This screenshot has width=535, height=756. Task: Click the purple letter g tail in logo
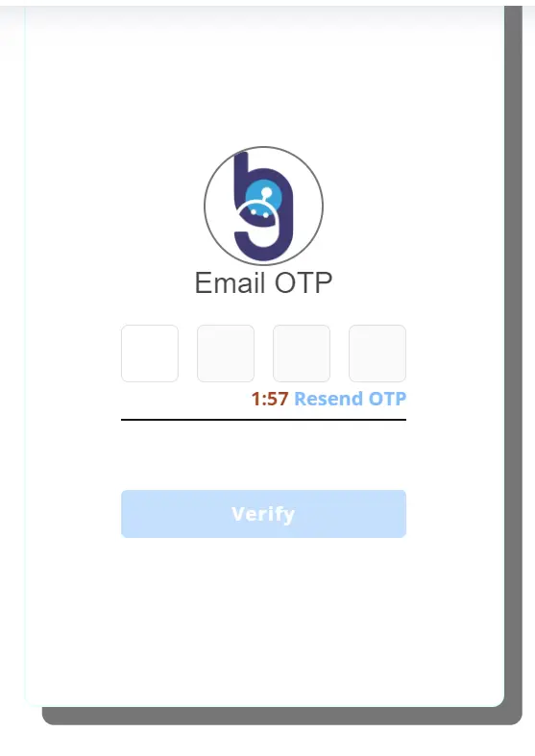pos(265,243)
